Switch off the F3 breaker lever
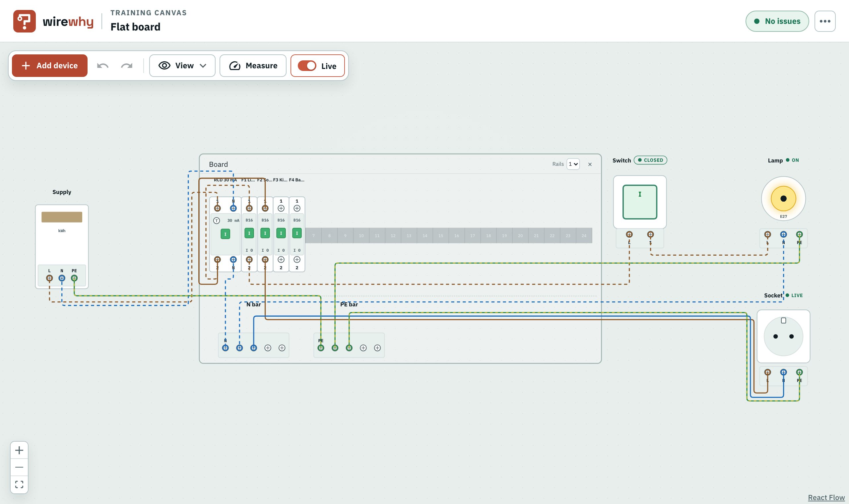 point(281,233)
